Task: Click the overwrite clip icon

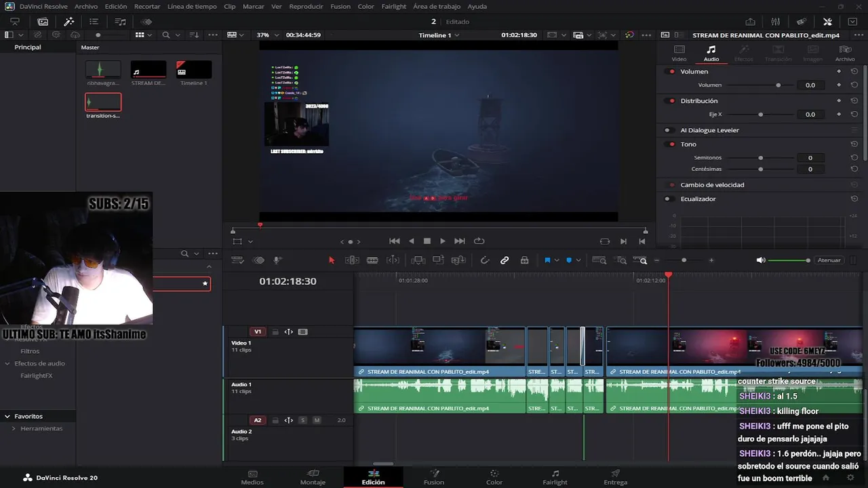Action: [x=438, y=260]
